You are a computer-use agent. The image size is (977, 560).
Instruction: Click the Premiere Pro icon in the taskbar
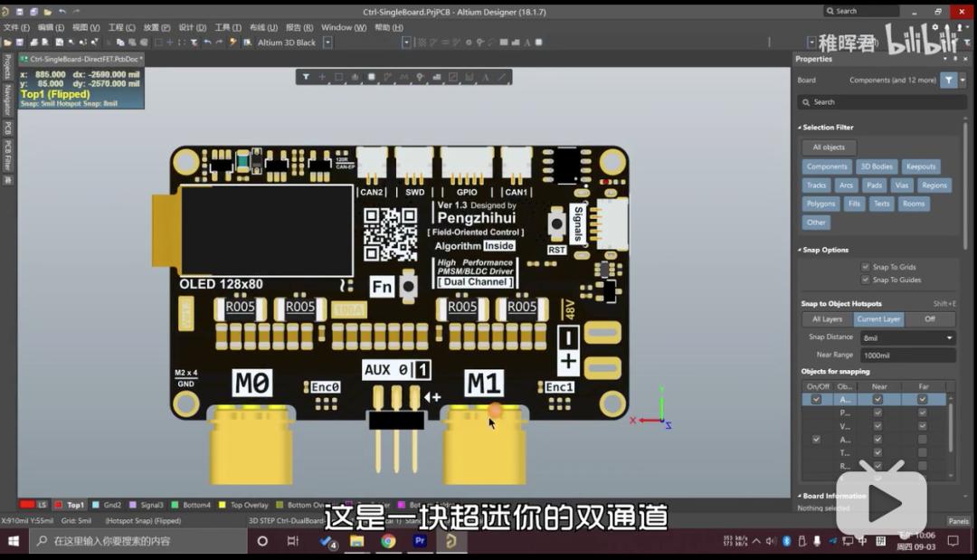(x=420, y=541)
